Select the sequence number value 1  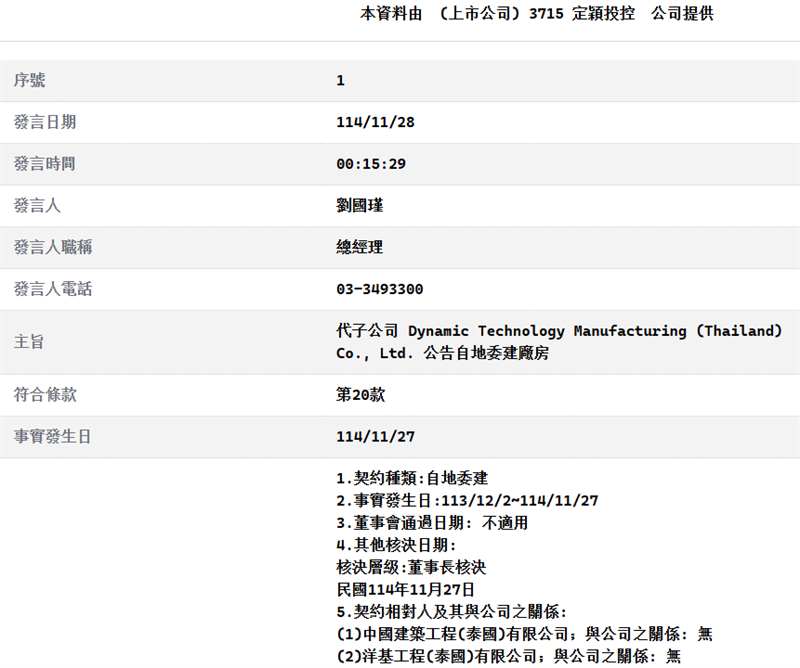coord(340,81)
